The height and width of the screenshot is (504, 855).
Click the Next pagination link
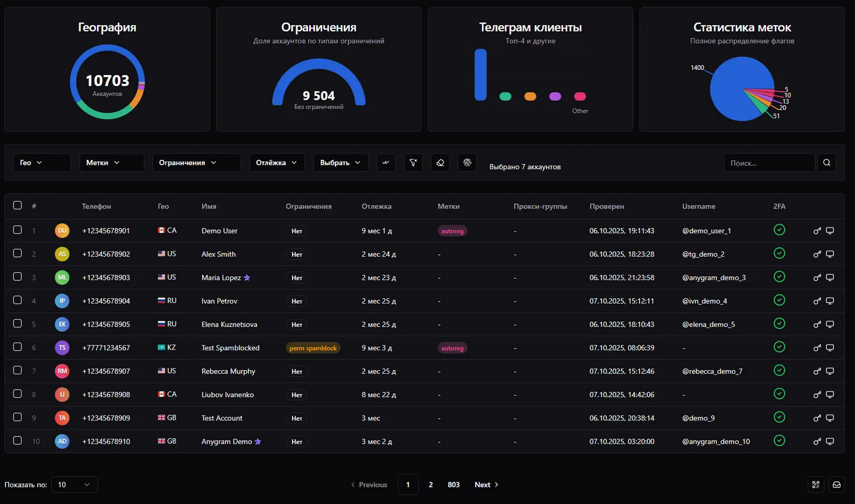[486, 484]
